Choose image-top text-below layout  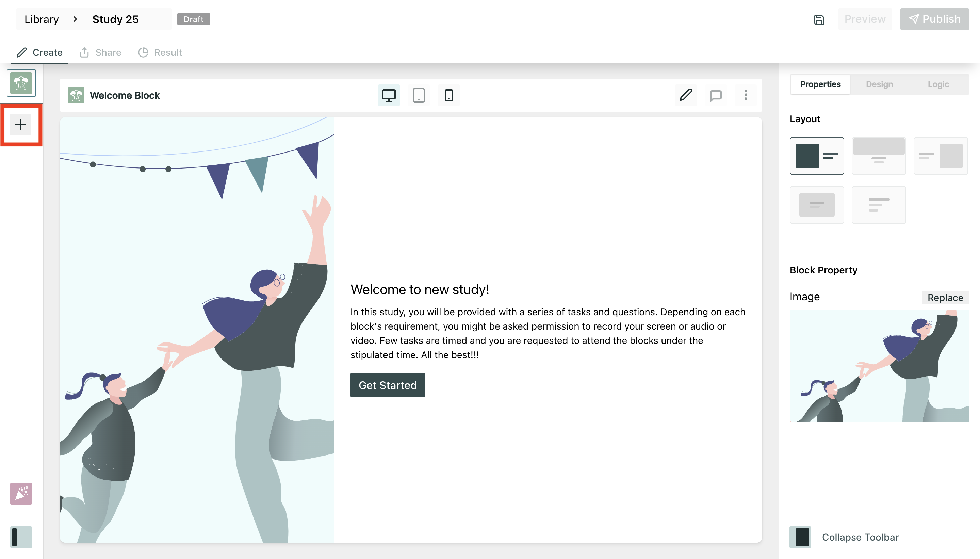coord(879,156)
